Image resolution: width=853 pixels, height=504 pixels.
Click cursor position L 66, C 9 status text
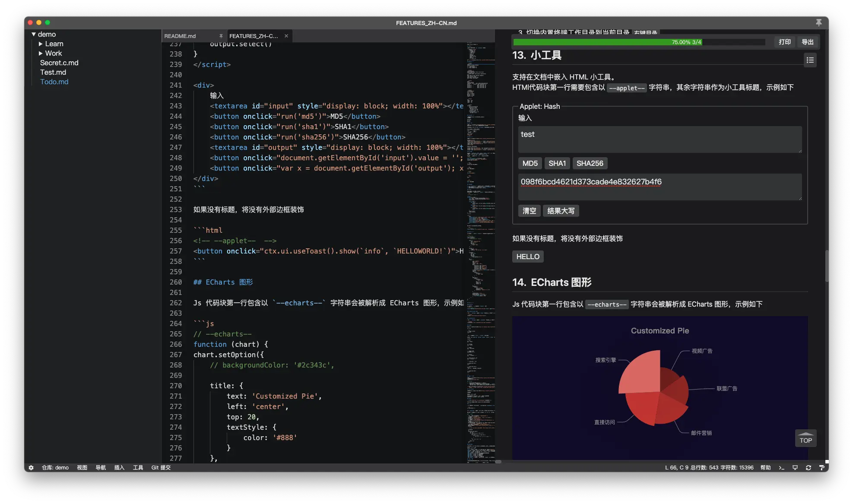676,467
